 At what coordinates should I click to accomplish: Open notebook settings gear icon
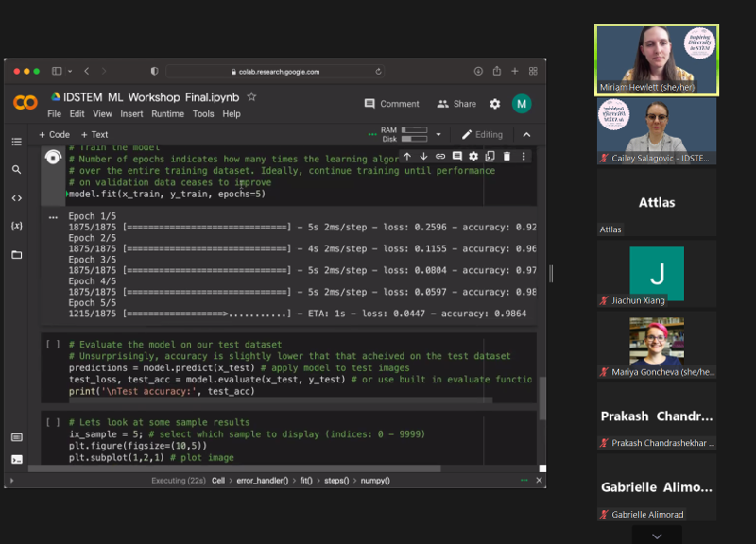494,104
